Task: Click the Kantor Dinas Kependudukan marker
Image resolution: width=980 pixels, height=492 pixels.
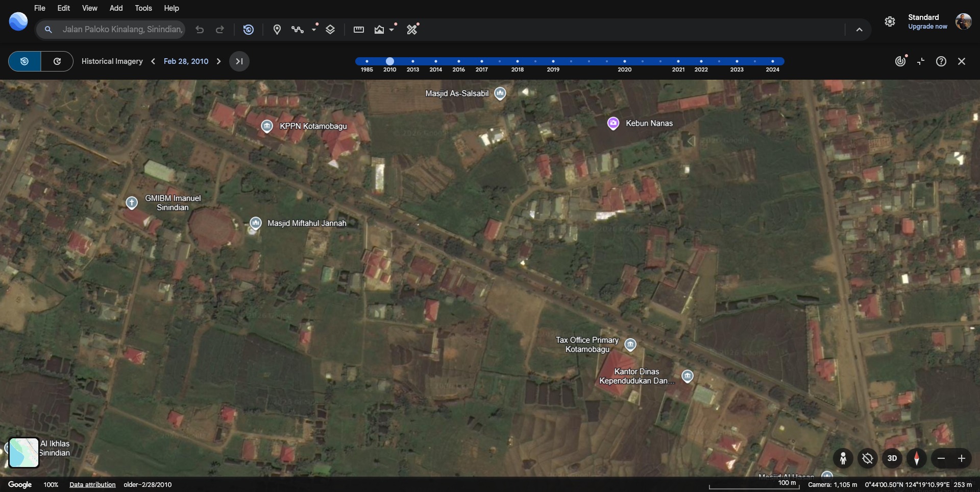Action: pos(688,377)
